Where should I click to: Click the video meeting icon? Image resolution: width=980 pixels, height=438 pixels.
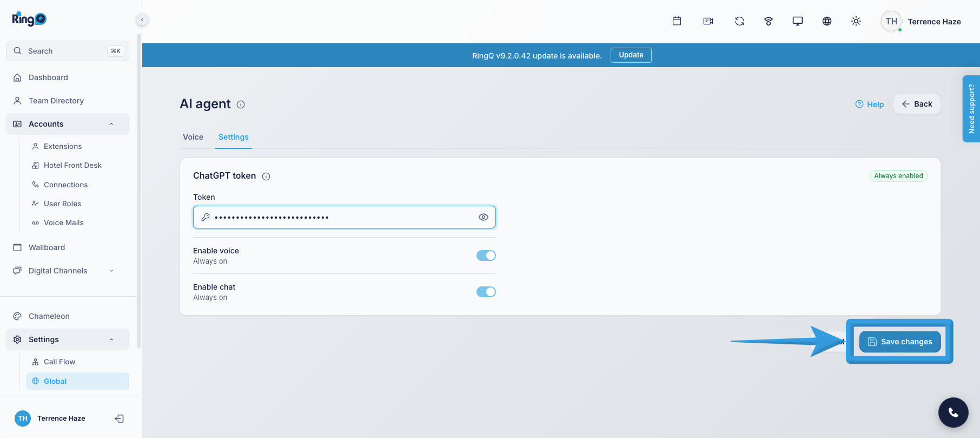click(708, 21)
